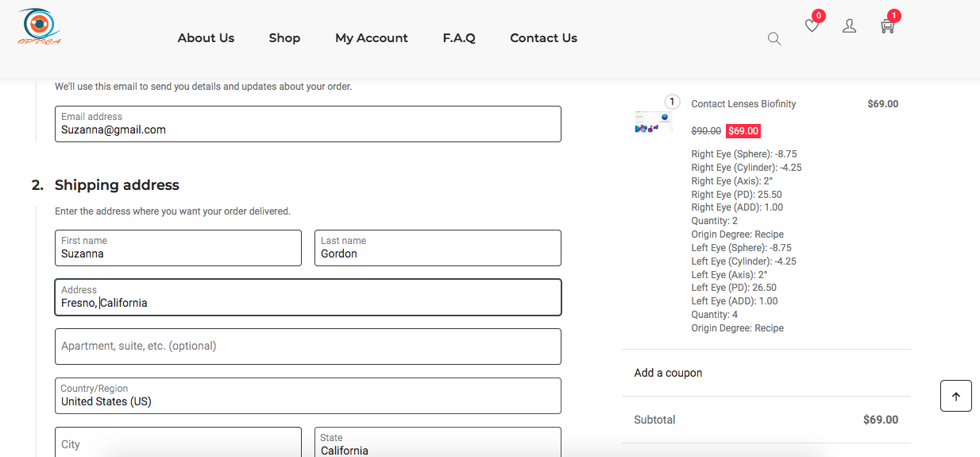The height and width of the screenshot is (457, 980).
Task: Go to the Shop menu
Action: click(x=284, y=38)
